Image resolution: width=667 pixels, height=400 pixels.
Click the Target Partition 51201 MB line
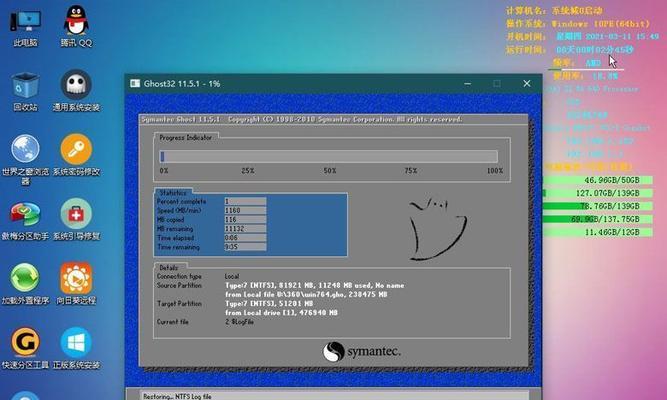point(269,303)
